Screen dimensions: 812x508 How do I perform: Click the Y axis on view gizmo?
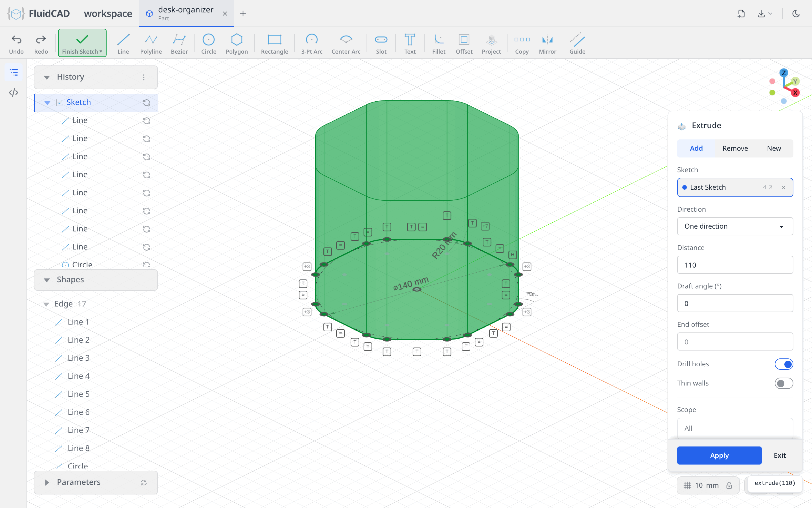click(x=795, y=81)
